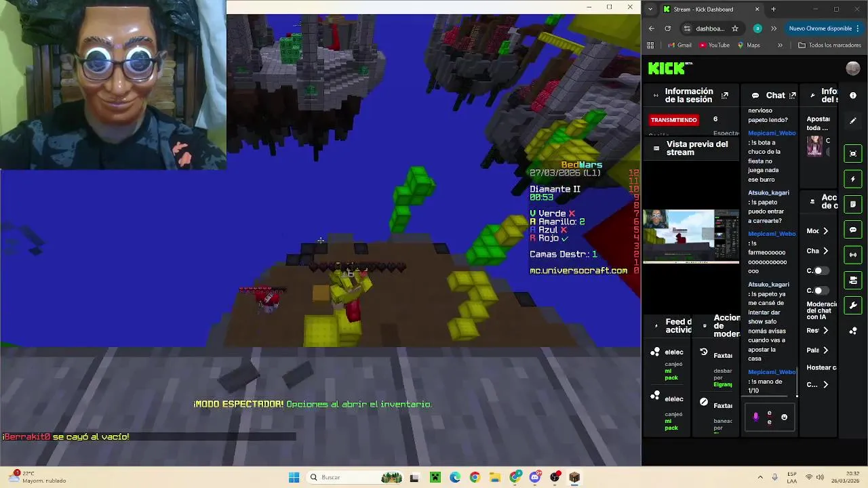Image resolution: width=868 pixels, height=488 pixels.
Task: Click the microphone icon in chat input box
Action: pos(756,417)
